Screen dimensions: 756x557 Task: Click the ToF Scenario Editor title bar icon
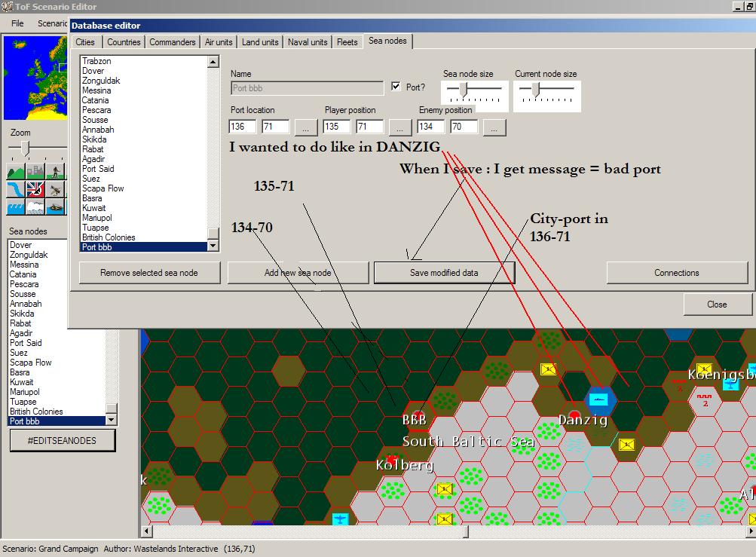coord(7,6)
